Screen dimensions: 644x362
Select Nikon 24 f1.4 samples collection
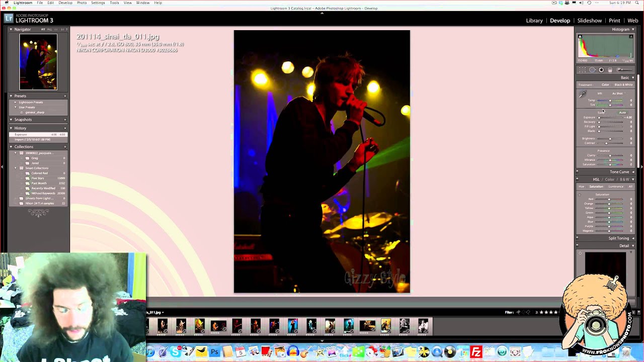click(40, 204)
